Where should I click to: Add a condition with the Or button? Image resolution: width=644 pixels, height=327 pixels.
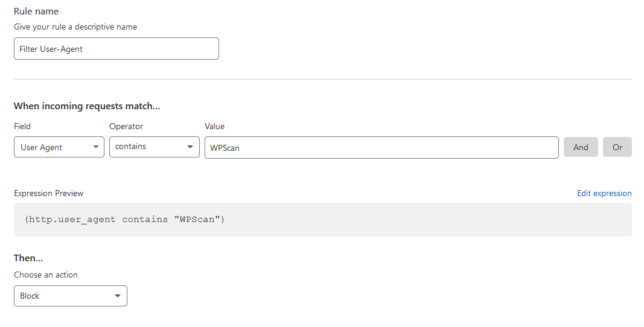pyautogui.click(x=617, y=147)
